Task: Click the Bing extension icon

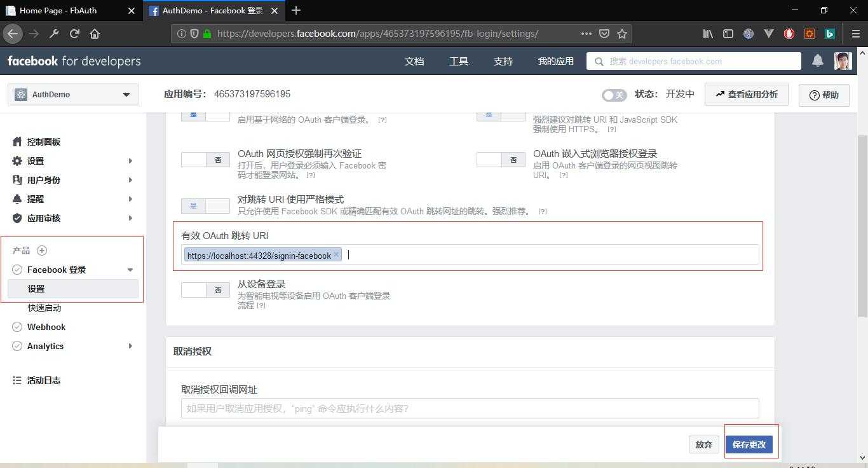Action: 830,34
